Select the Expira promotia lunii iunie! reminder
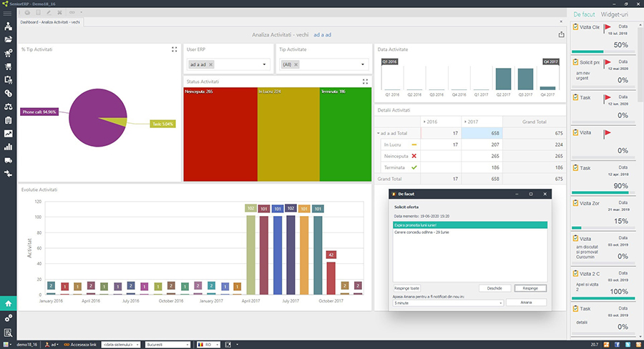The image size is (644, 349). pos(470,225)
